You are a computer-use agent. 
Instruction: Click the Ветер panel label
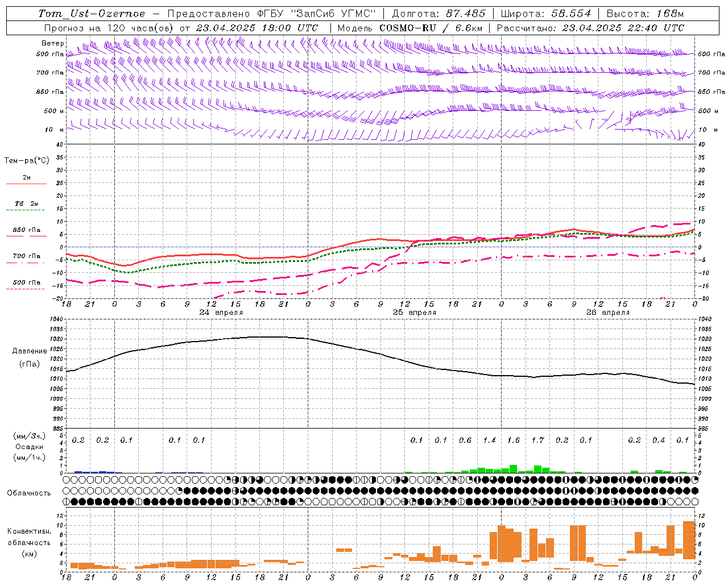[x=52, y=43]
